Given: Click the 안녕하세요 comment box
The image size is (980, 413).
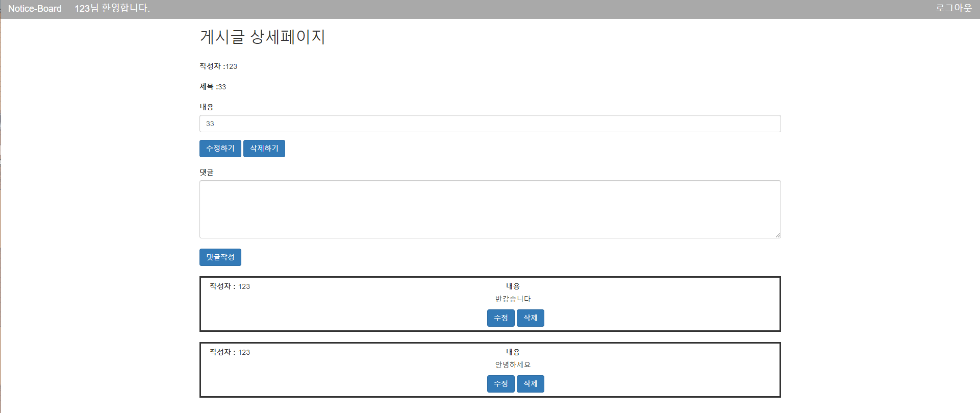Looking at the screenshot, I should pyautogui.click(x=357, y=370).
